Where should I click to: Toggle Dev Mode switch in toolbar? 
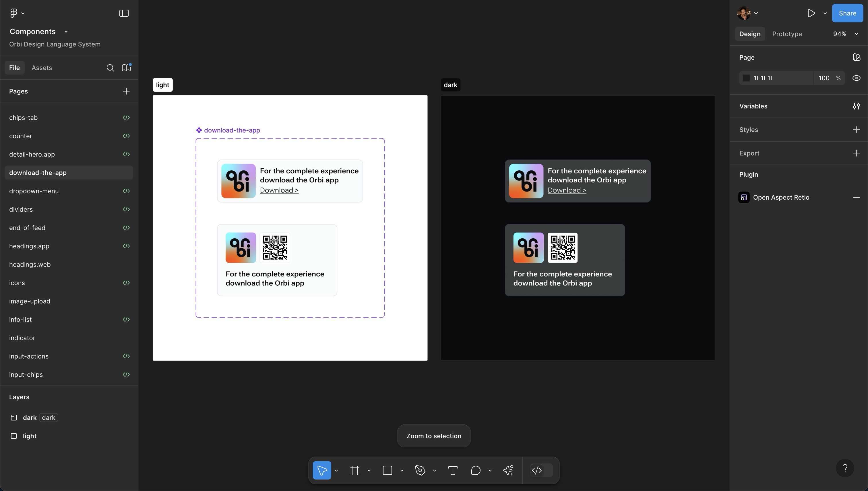(x=541, y=470)
